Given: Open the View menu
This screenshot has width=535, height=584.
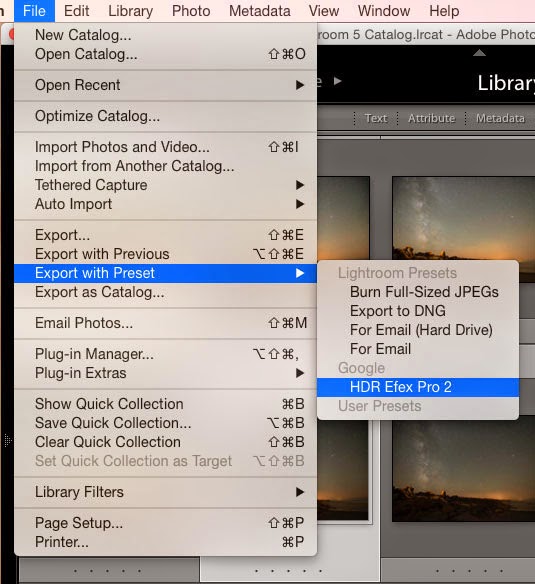Looking at the screenshot, I should point(324,11).
